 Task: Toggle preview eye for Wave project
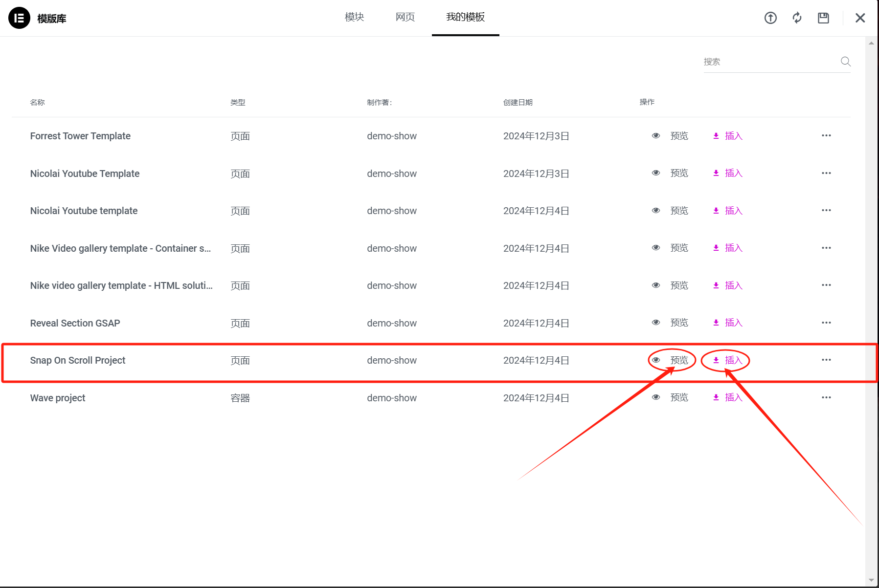click(x=656, y=397)
